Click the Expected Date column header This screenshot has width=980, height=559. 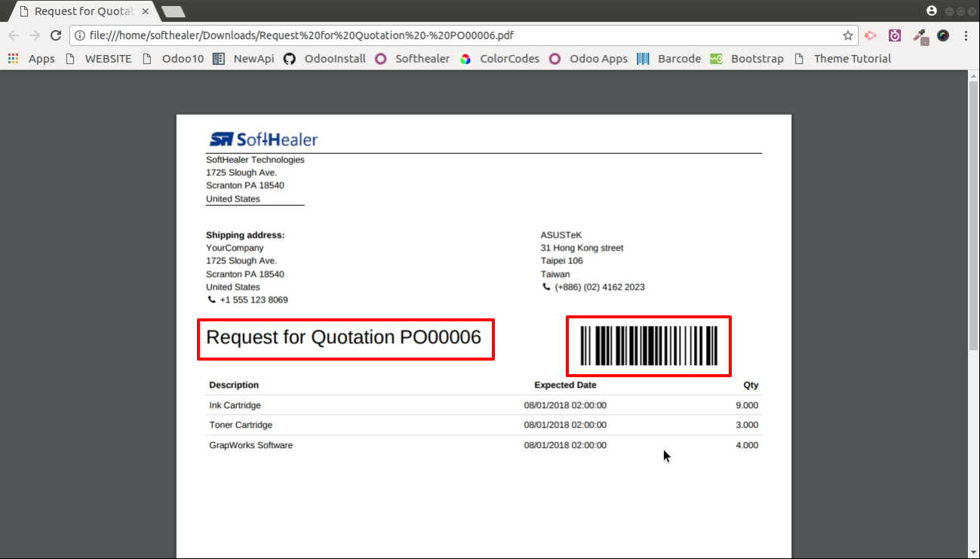point(565,385)
